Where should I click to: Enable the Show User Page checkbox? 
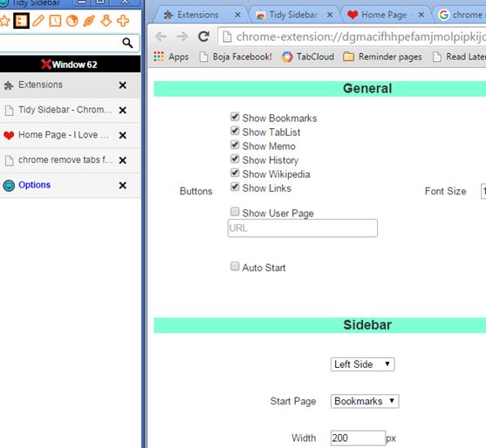click(235, 212)
